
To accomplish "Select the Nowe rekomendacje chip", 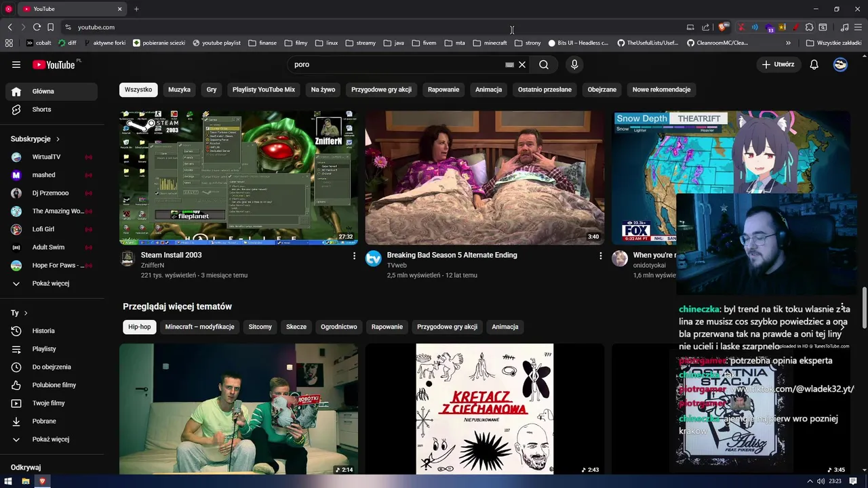I will click(x=661, y=89).
